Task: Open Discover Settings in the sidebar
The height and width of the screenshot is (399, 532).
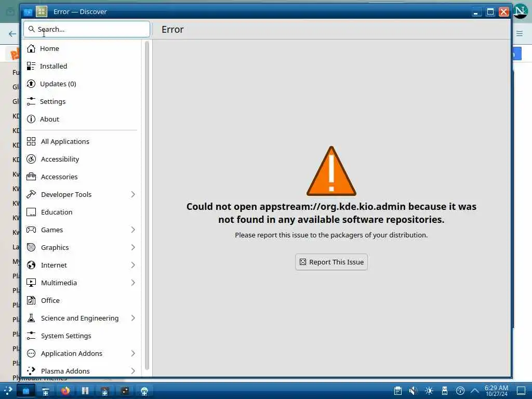Action: pos(82,101)
